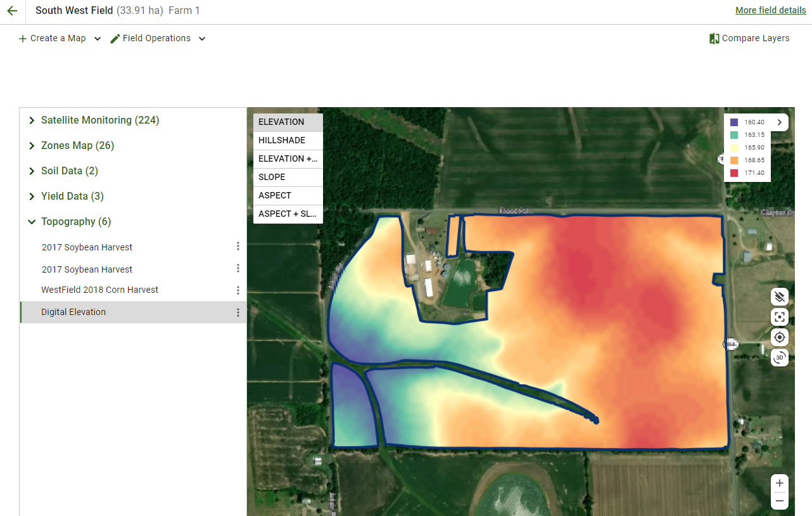Expand the Zones Map (26) section
The image size is (812, 516).
(32, 146)
